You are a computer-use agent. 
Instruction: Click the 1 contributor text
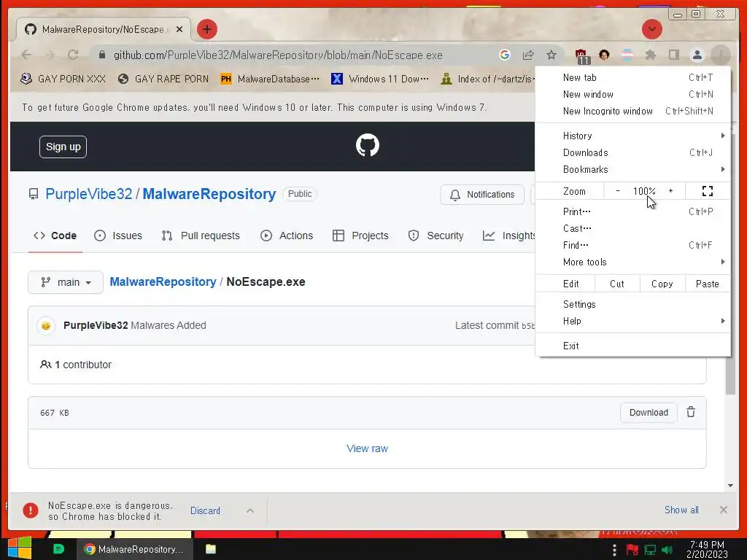click(76, 365)
